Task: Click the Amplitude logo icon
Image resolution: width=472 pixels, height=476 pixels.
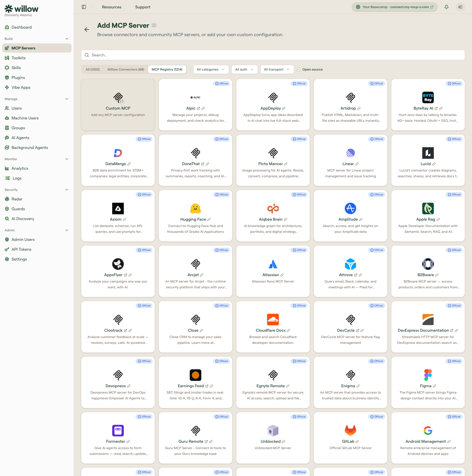Action: (x=351, y=209)
